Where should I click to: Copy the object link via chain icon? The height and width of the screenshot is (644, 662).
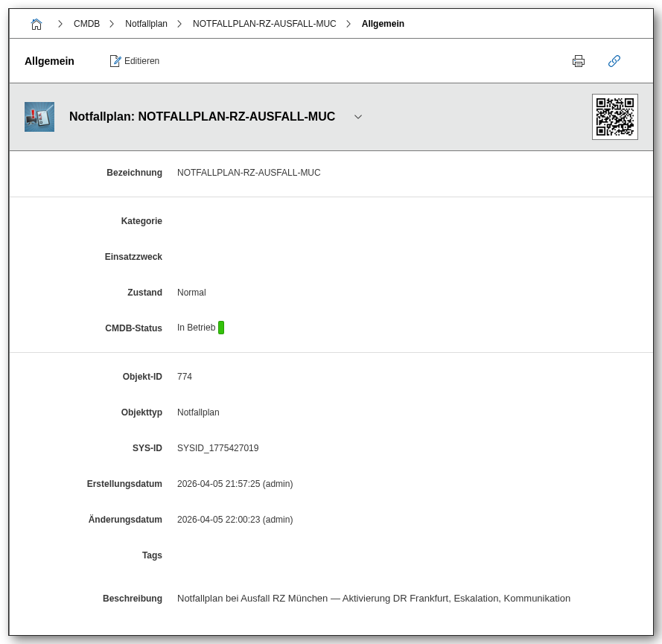[614, 61]
